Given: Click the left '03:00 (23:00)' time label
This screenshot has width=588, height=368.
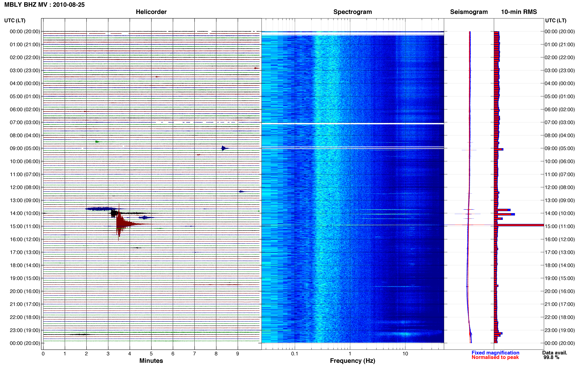Looking at the screenshot, I should tap(25, 71).
